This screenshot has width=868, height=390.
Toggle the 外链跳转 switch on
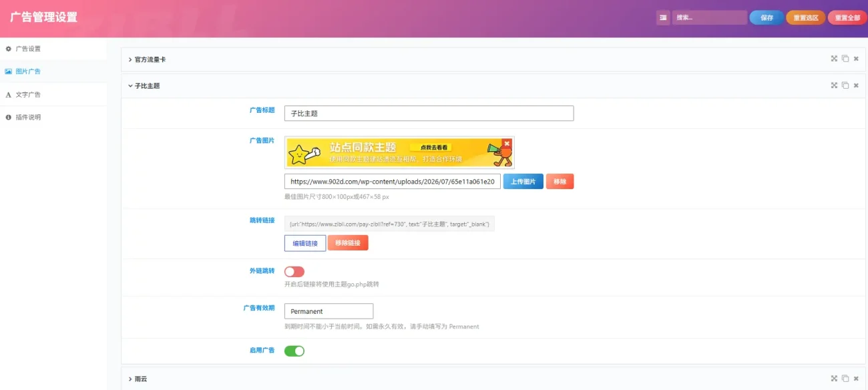[x=294, y=272]
